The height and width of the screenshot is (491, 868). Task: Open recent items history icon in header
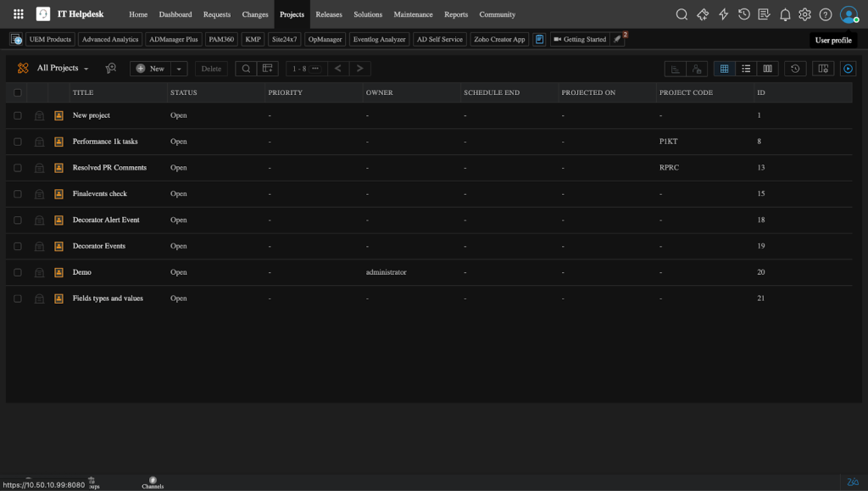(x=743, y=14)
